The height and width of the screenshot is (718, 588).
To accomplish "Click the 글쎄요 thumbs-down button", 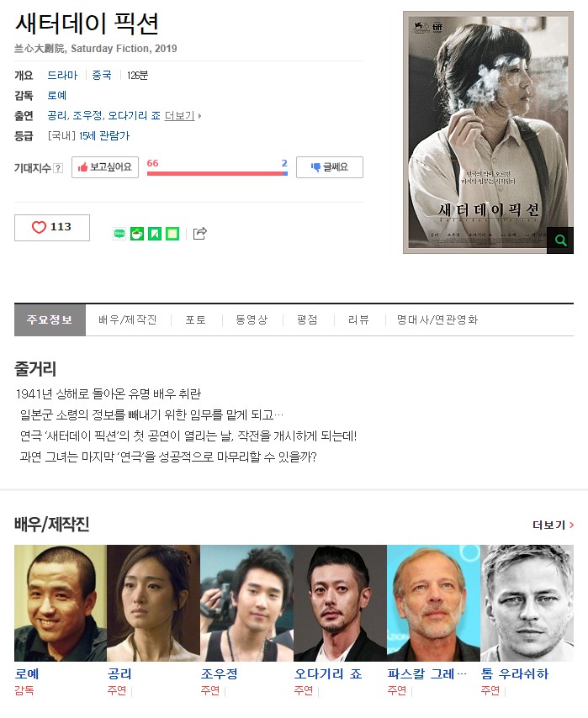I will pyautogui.click(x=330, y=167).
